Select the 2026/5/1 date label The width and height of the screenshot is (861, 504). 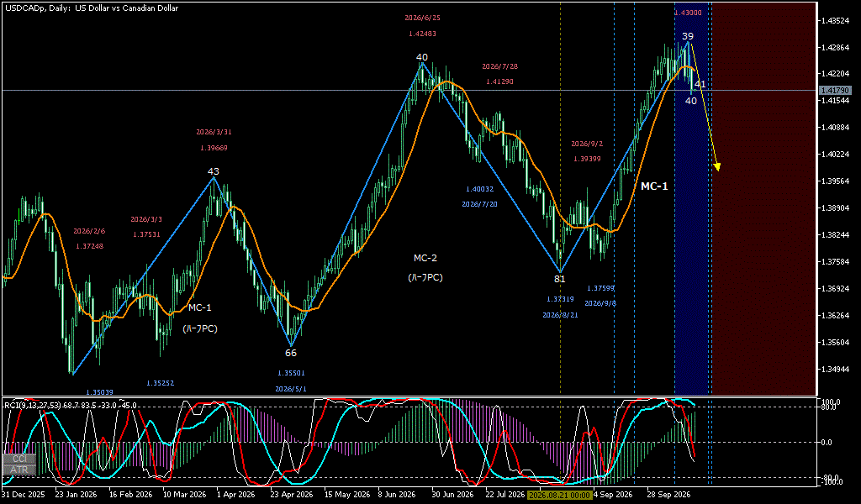[291, 389]
